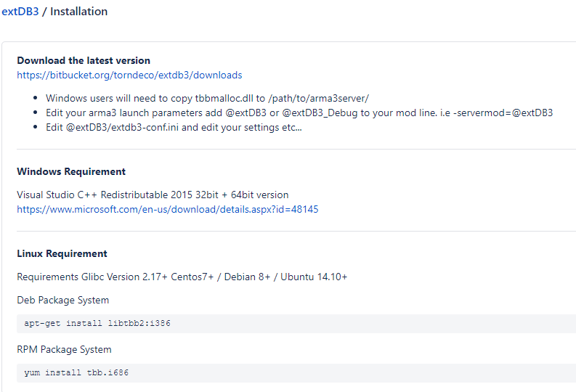Click the yum install tbb.i686 code block

pyautogui.click(x=296, y=372)
